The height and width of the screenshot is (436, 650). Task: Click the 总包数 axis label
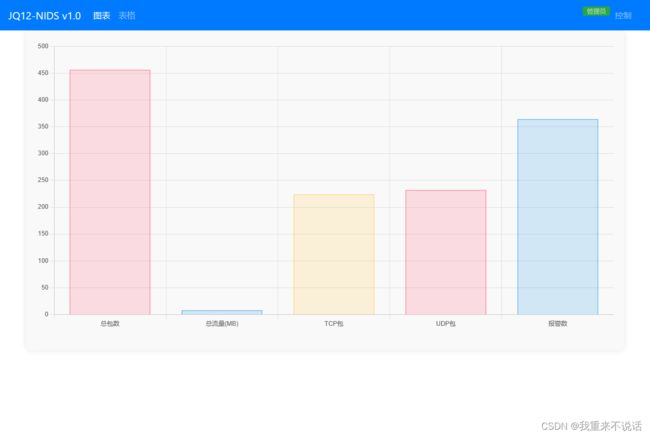click(110, 324)
